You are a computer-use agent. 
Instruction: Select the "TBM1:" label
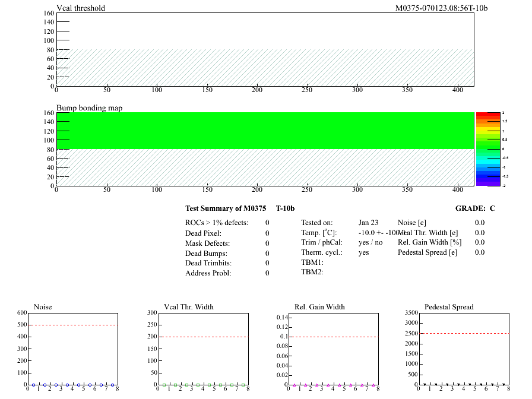click(312, 262)
